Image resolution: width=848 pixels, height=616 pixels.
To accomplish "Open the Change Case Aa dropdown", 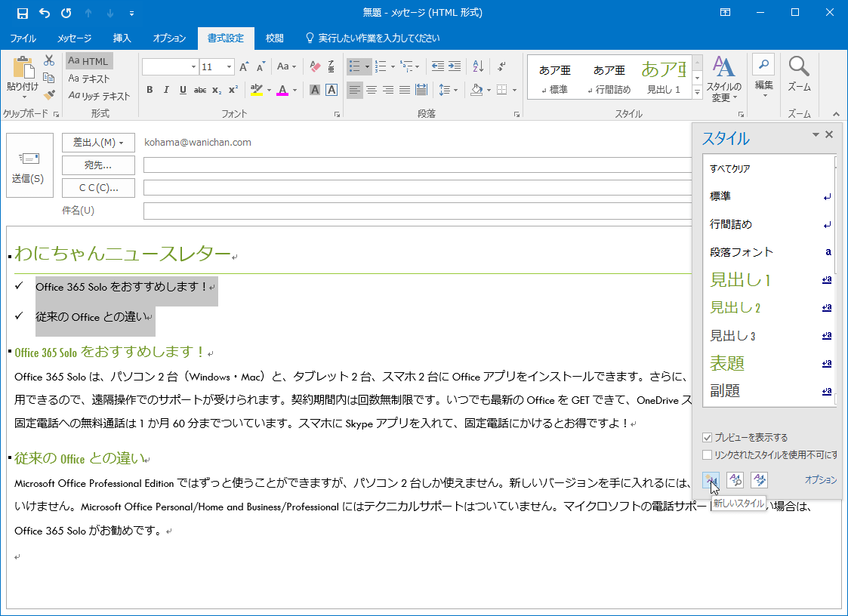I will [x=286, y=66].
